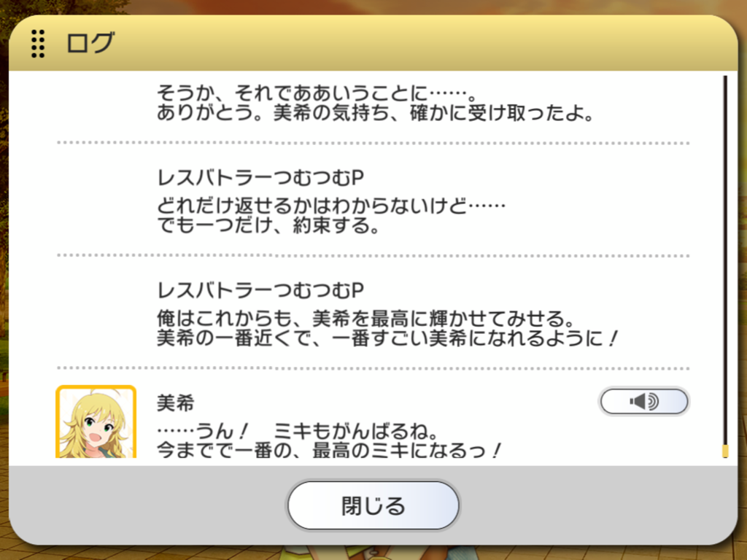The width and height of the screenshot is (747, 560).
Task: Close the log with the 閉じる button
Action: (x=373, y=505)
